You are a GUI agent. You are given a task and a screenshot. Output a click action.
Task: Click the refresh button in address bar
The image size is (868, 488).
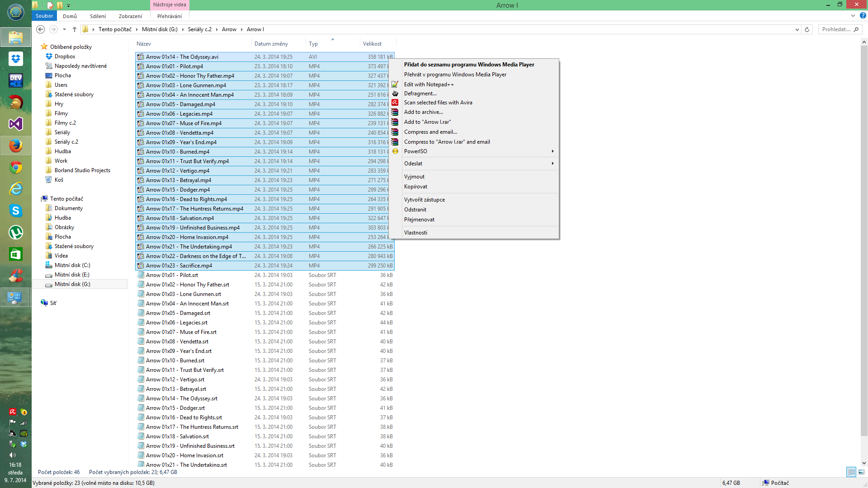point(807,29)
